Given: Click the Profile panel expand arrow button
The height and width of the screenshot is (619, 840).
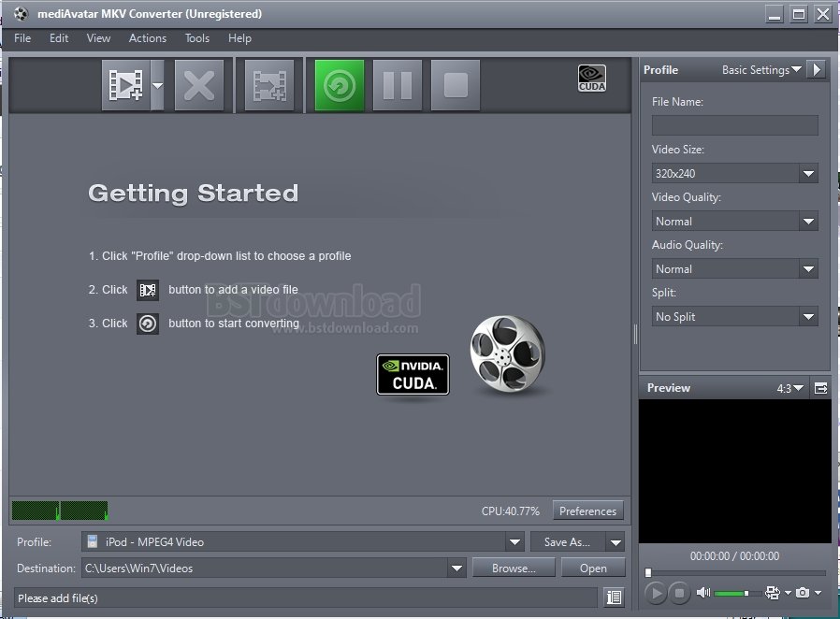Looking at the screenshot, I should (x=817, y=69).
